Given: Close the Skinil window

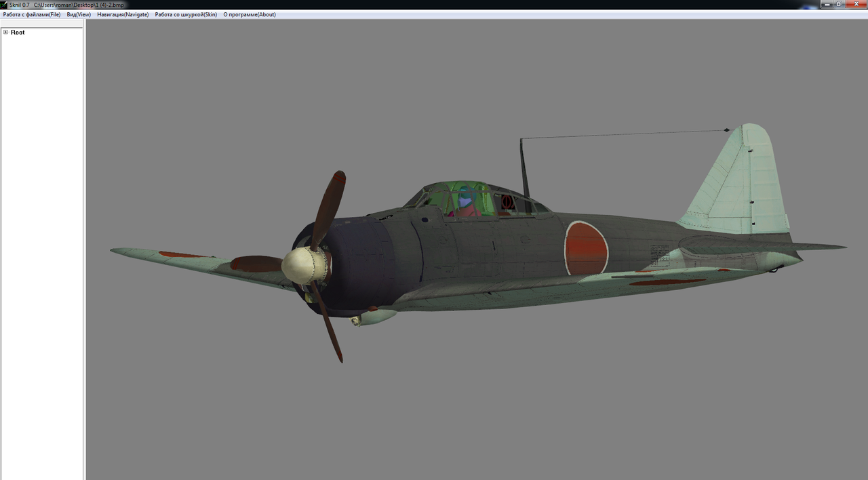Looking at the screenshot, I should click(x=856, y=4).
